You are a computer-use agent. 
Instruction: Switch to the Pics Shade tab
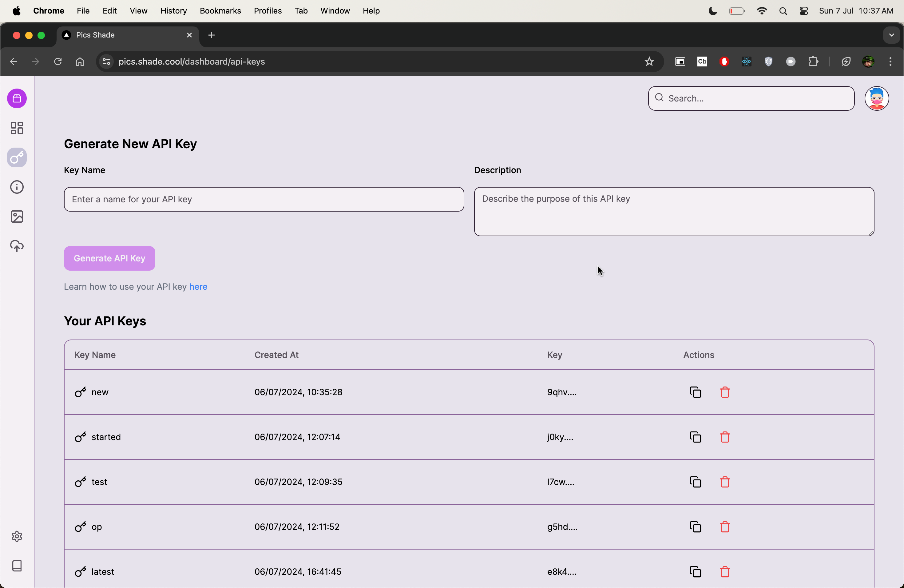pyautogui.click(x=127, y=35)
